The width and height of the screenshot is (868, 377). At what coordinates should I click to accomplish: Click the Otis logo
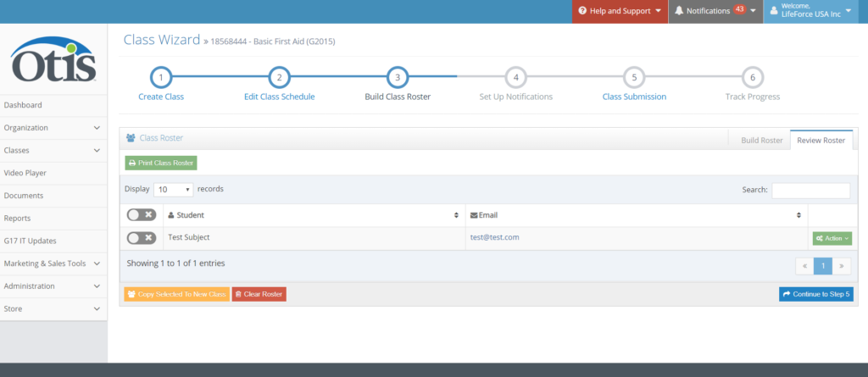tap(53, 59)
